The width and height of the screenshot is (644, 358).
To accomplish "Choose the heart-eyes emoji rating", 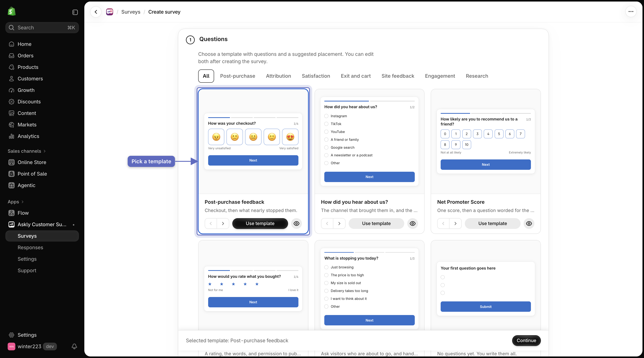I will point(290,137).
